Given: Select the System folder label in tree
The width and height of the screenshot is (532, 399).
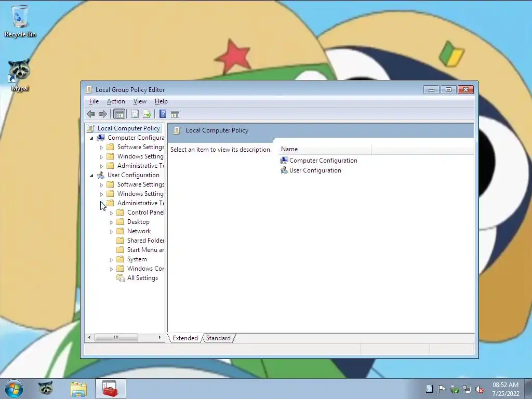Looking at the screenshot, I should click(x=137, y=259).
